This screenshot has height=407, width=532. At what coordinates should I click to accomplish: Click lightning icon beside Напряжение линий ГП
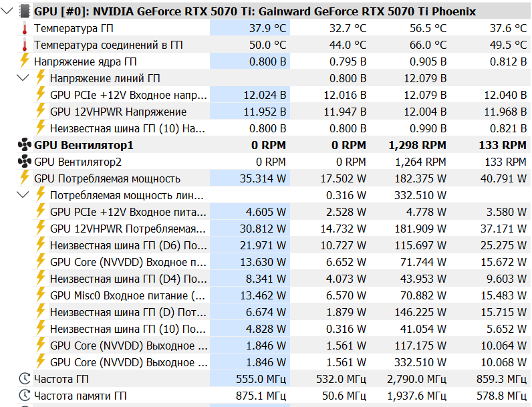tap(41, 78)
